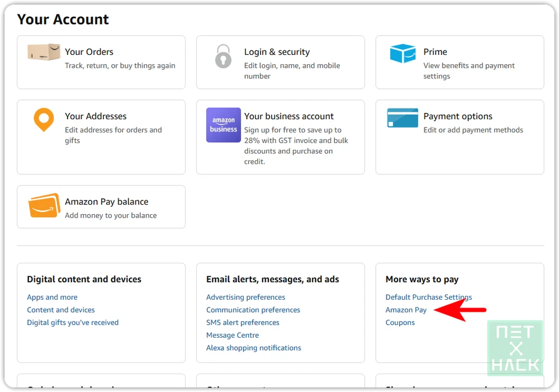Open SMS alert preferences link
559x392 pixels.
(243, 323)
